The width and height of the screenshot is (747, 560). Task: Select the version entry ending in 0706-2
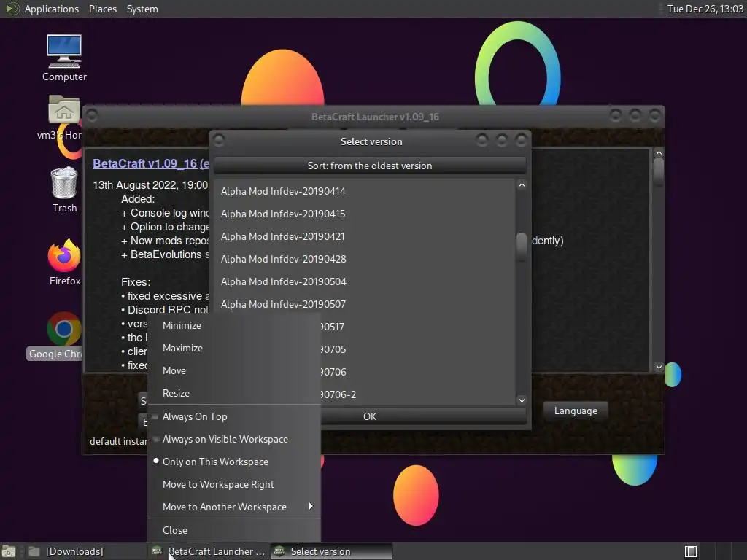point(418,394)
